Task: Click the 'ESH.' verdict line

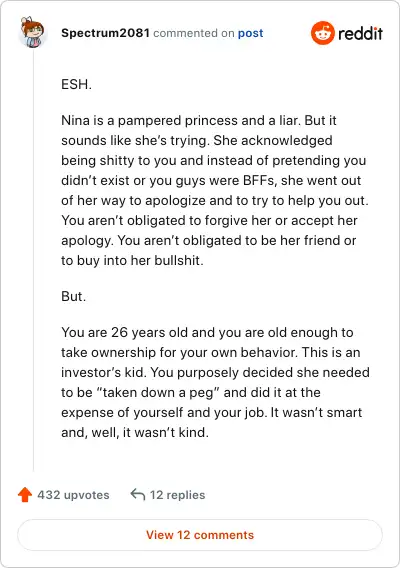Action: pyautogui.click(x=76, y=84)
